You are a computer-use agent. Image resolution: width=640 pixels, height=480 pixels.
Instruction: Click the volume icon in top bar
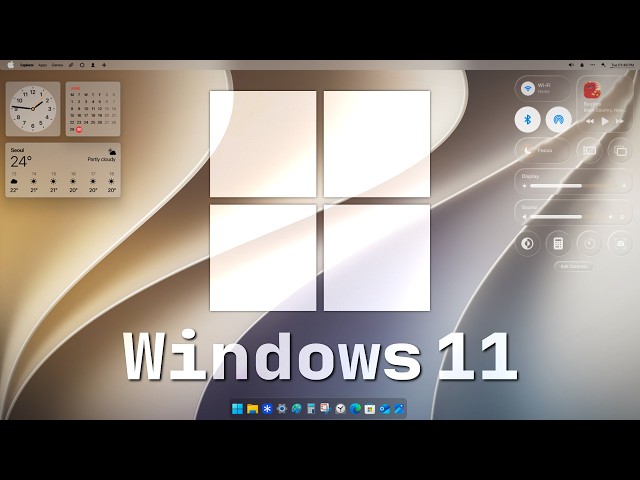tap(571, 65)
